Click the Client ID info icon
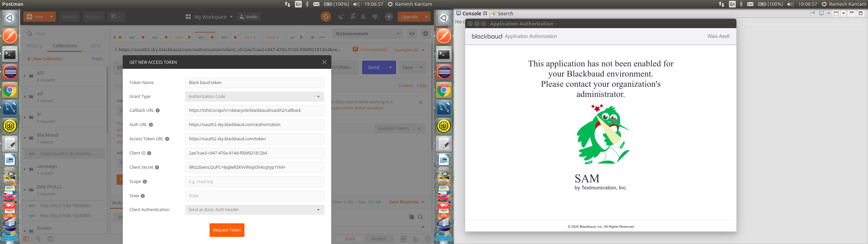The image size is (868, 244). click(149, 153)
